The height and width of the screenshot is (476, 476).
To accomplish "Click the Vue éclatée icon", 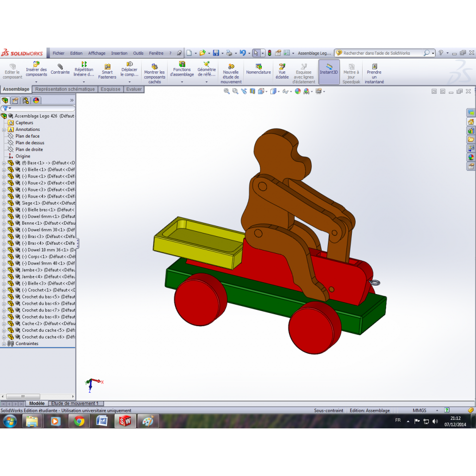I will (282, 66).
